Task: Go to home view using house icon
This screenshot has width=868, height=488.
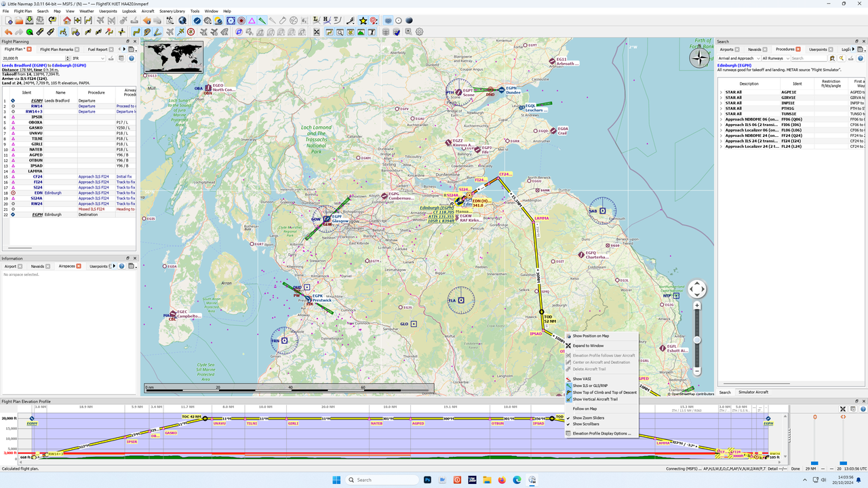Action: [x=67, y=20]
